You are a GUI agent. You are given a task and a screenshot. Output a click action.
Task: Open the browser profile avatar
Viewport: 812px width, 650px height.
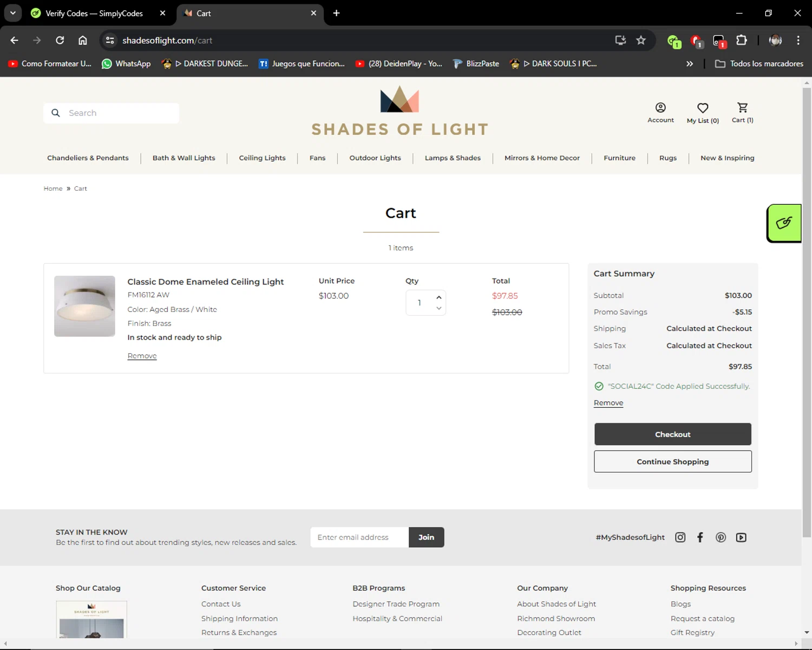tap(775, 40)
